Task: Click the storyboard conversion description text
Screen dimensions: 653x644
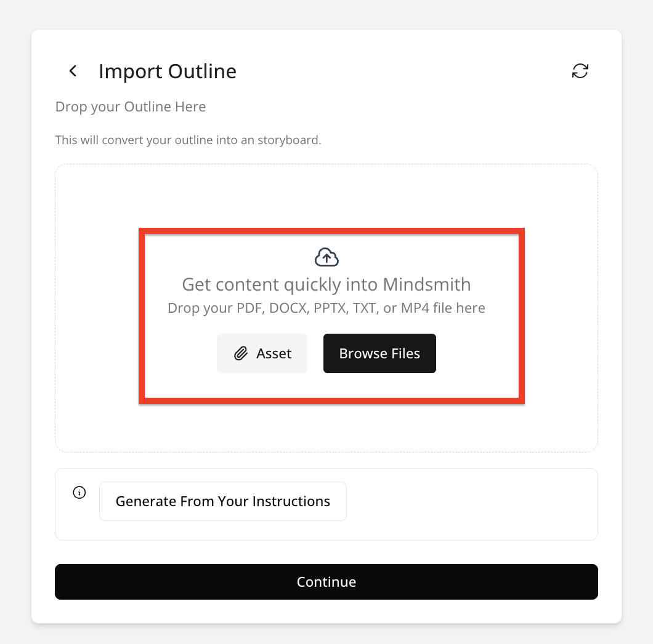Action: pyautogui.click(x=188, y=140)
